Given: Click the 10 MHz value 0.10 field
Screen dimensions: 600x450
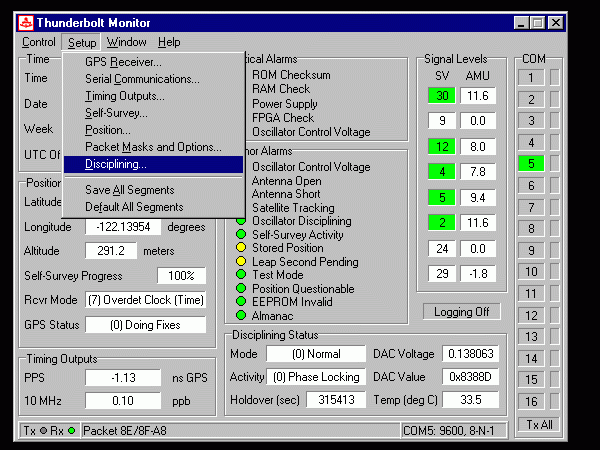Looking at the screenshot, I should tap(123, 401).
